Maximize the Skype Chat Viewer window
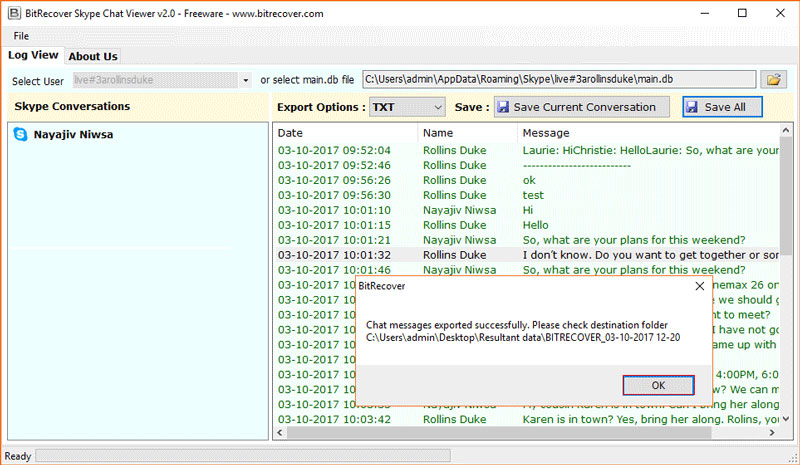 point(742,13)
